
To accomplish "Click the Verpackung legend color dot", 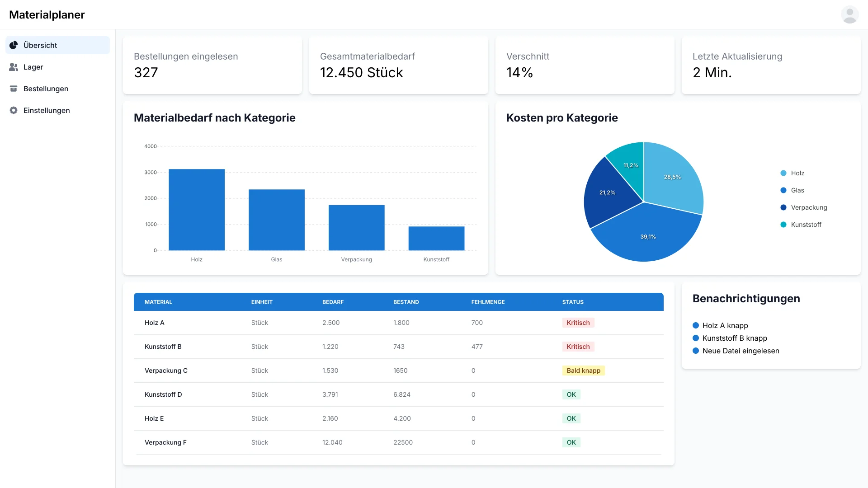I will point(783,207).
